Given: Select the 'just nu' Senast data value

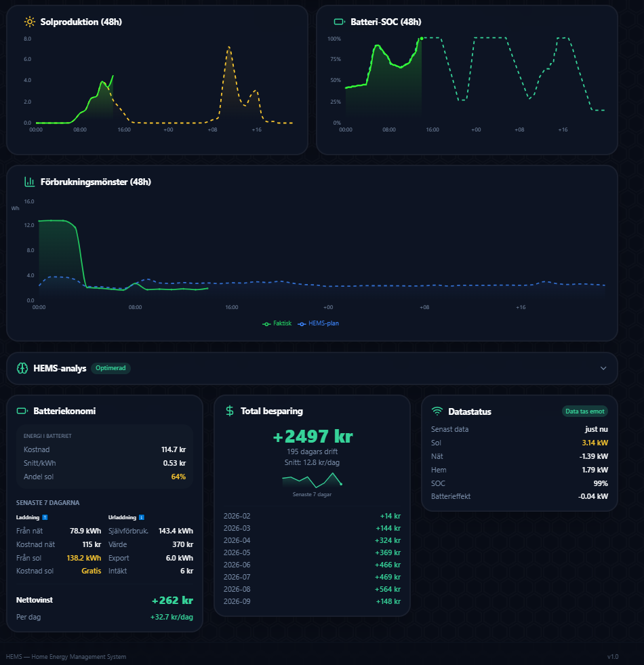Looking at the screenshot, I should click(x=597, y=429).
